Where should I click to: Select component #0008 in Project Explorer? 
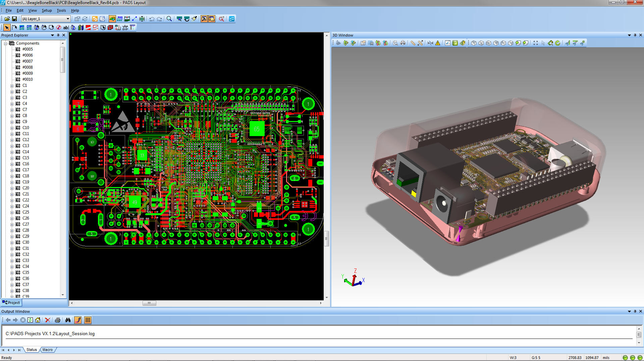(x=28, y=67)
